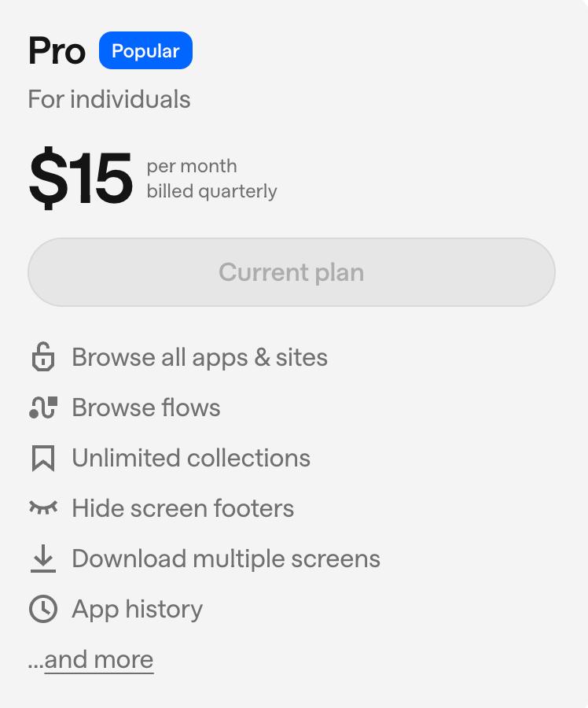The height and width of the screenshot is (708, 588).
Task: Click the flows path icon
Action: pos(43,407)
